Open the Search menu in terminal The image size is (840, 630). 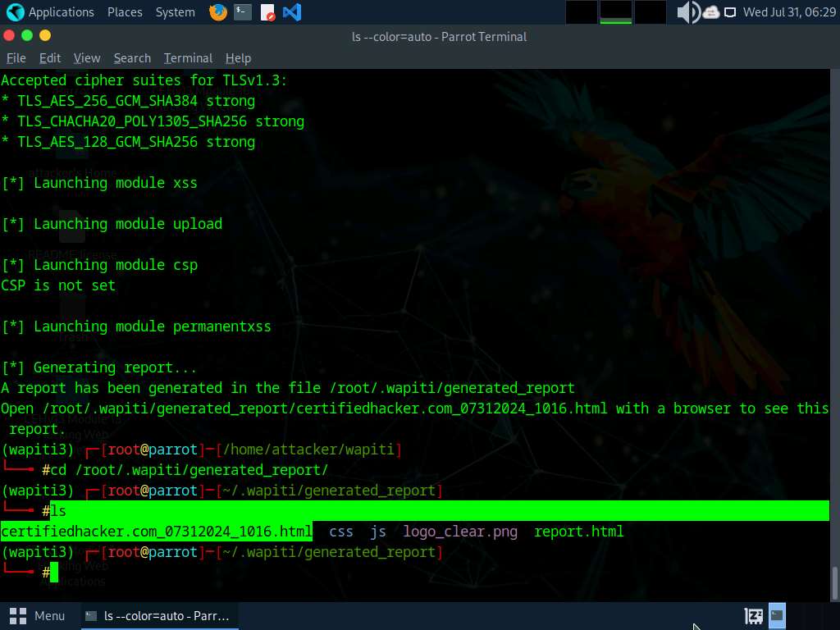pyautogui.click(x=132, y=58)
